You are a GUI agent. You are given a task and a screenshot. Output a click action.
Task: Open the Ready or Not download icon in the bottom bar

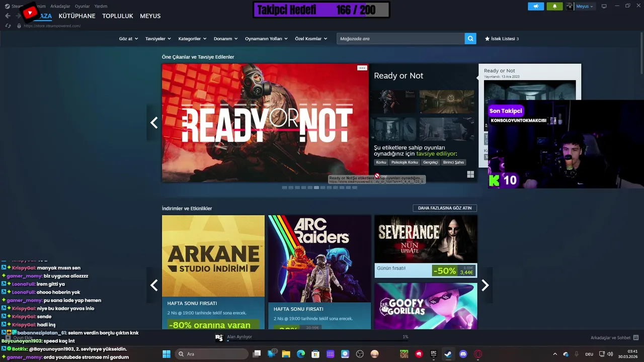coord(219,338)
